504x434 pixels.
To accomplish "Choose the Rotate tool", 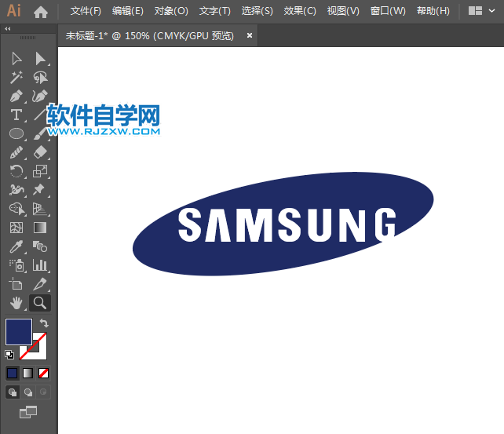I will [16, 171].
